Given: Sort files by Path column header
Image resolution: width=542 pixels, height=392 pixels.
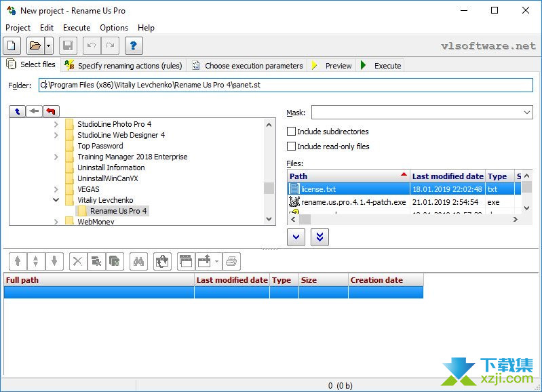Looking at the screenshot, I should [349, 176].
